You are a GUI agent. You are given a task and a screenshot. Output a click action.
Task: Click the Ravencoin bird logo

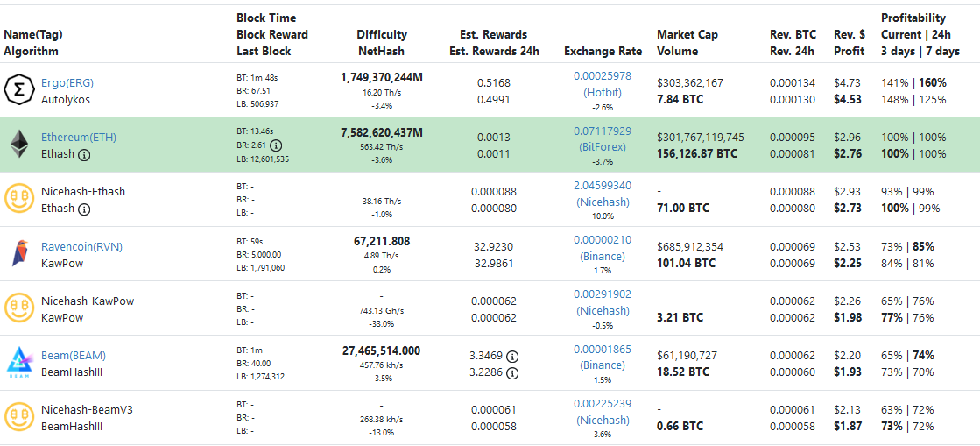pyautogui.click(x=18, y=253)
